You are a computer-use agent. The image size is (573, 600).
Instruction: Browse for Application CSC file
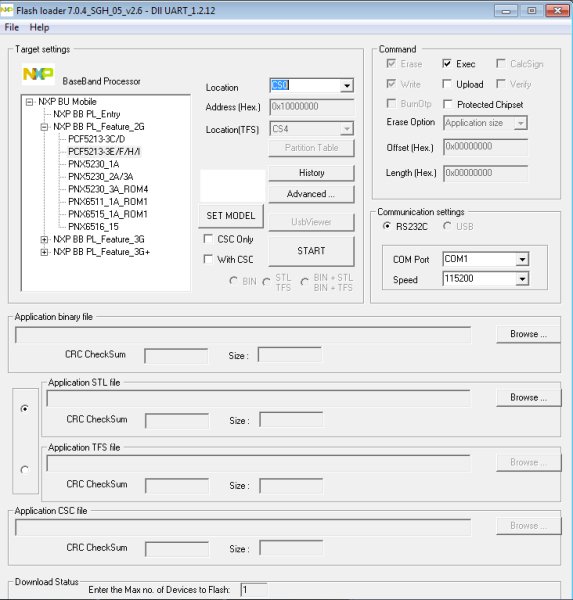coord(529,526)
